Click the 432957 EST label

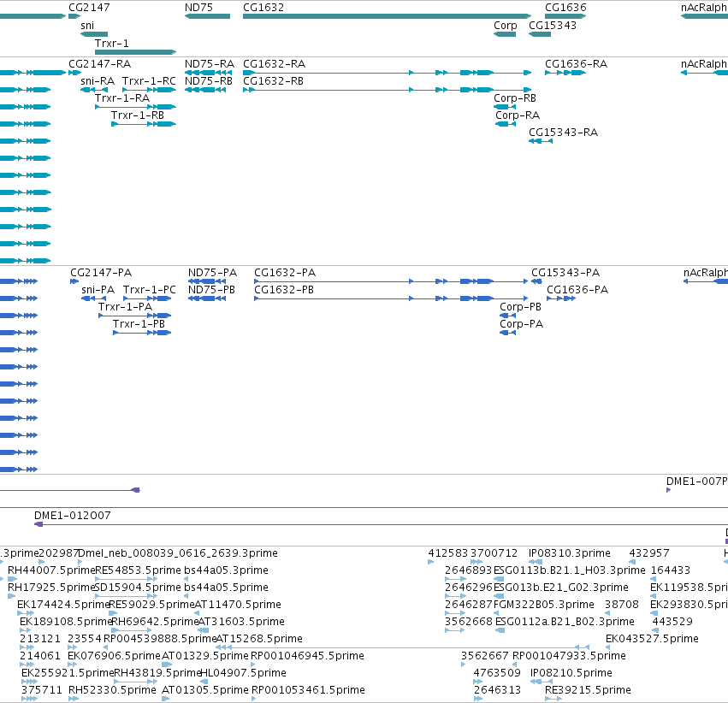point(649,553)
